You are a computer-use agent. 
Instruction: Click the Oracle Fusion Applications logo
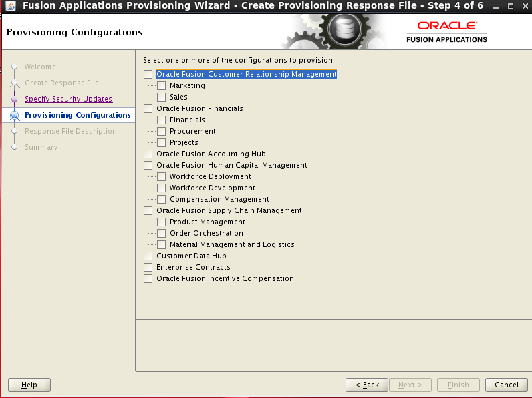point(446,32)
